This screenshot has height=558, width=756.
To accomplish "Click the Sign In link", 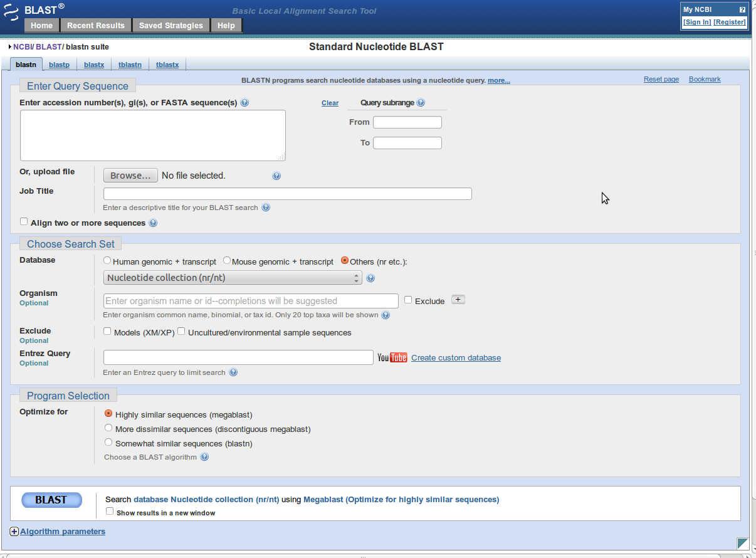I will (697, 22).
